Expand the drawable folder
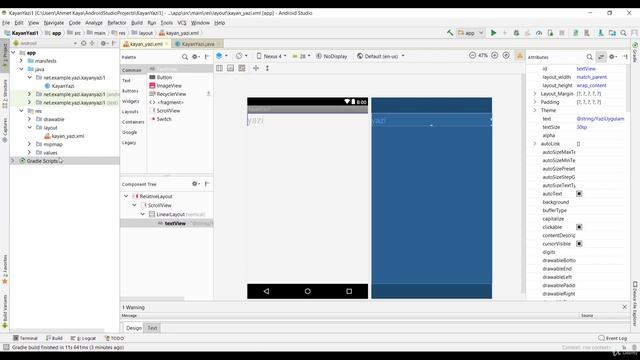 click(29, 119)
